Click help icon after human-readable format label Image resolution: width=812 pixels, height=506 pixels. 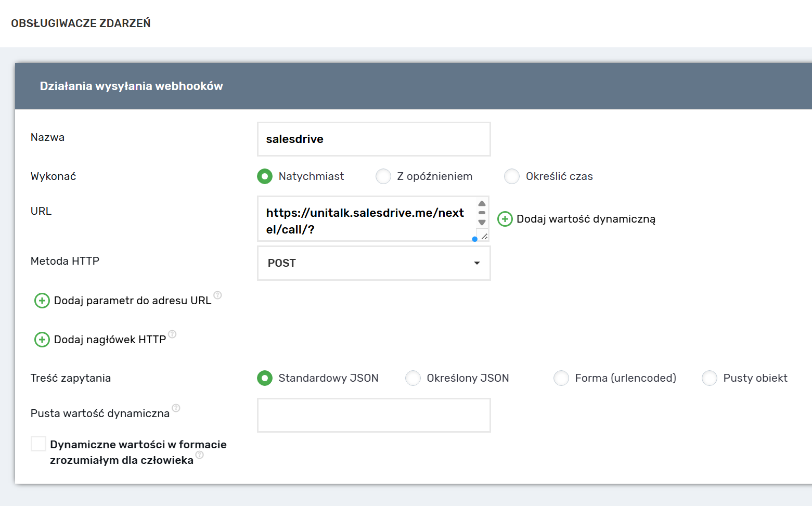[199, 455]
